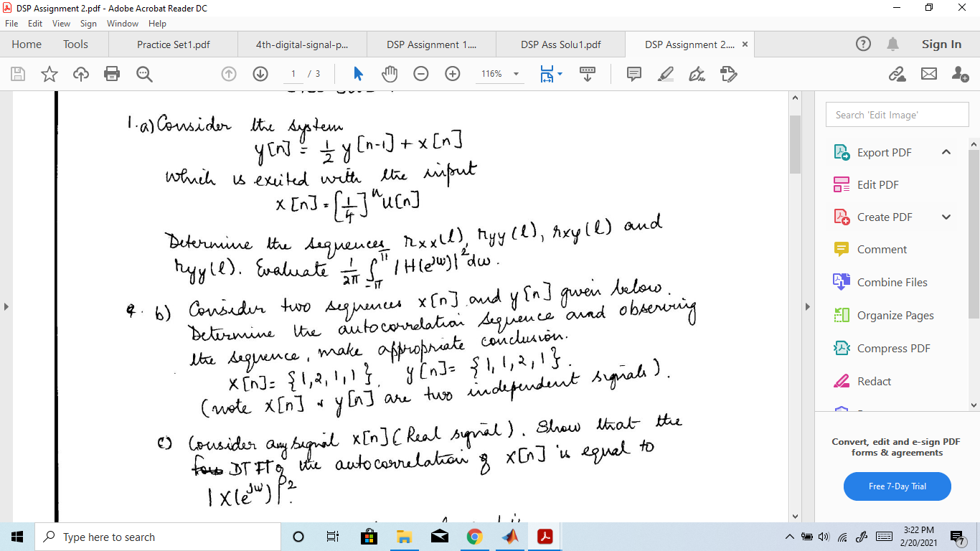Click the Sign In button
This screenshot has height=551, width=980.
coord(941,44)
